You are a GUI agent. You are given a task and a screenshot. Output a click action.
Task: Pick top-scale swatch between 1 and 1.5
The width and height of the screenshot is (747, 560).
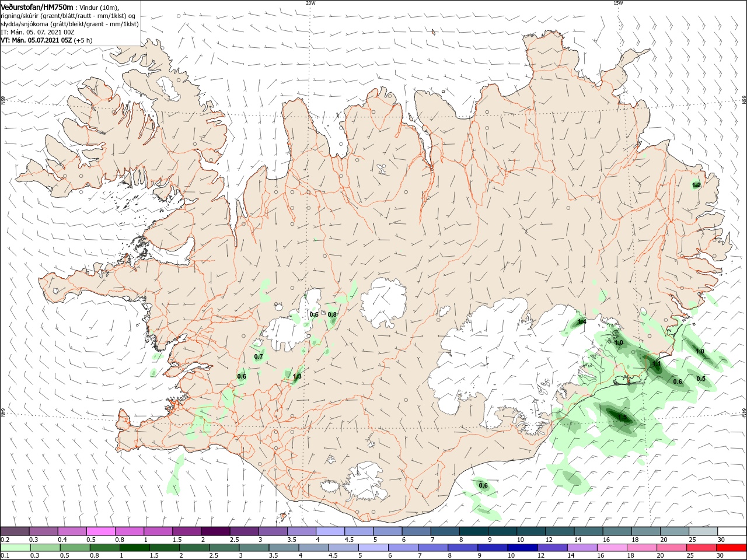click(x=158, y=531)
